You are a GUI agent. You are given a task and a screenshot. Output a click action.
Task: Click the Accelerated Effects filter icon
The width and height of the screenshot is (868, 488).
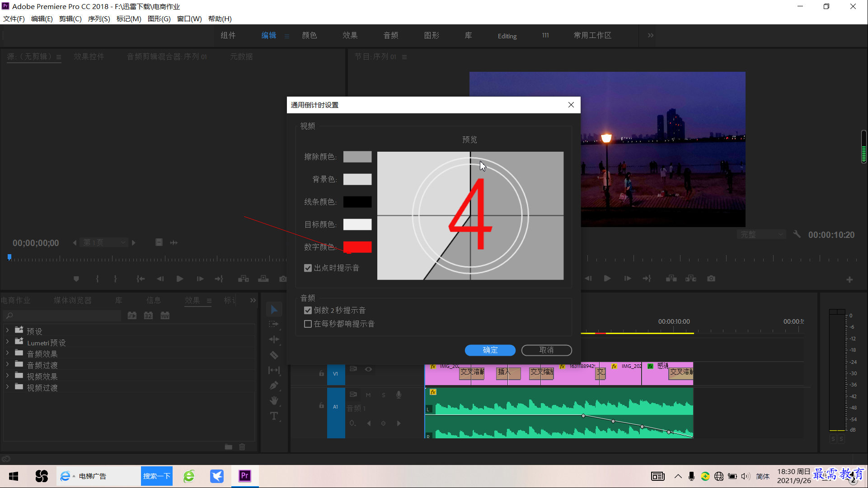coord(132,316)
